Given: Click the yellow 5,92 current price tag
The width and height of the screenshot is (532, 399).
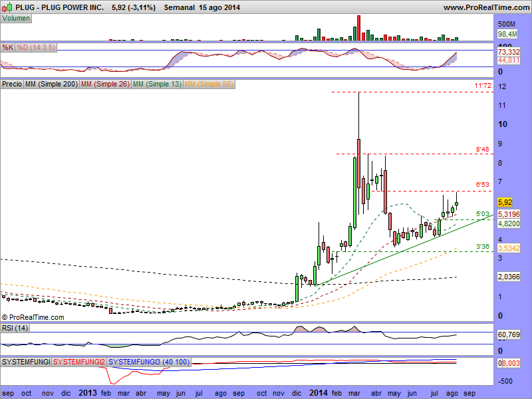Looking at the screenshot, I should [x=505, y=202].
